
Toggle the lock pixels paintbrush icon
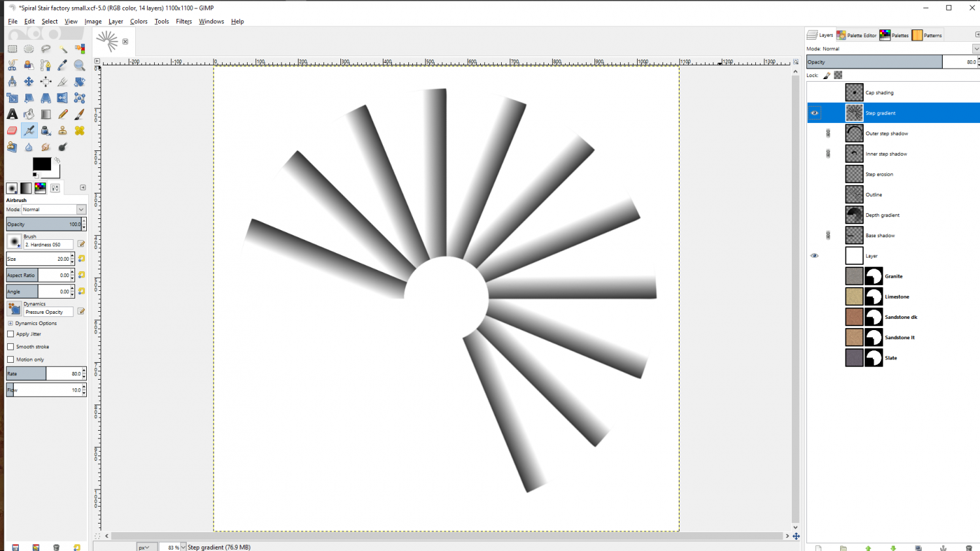(x=826, y=75)
